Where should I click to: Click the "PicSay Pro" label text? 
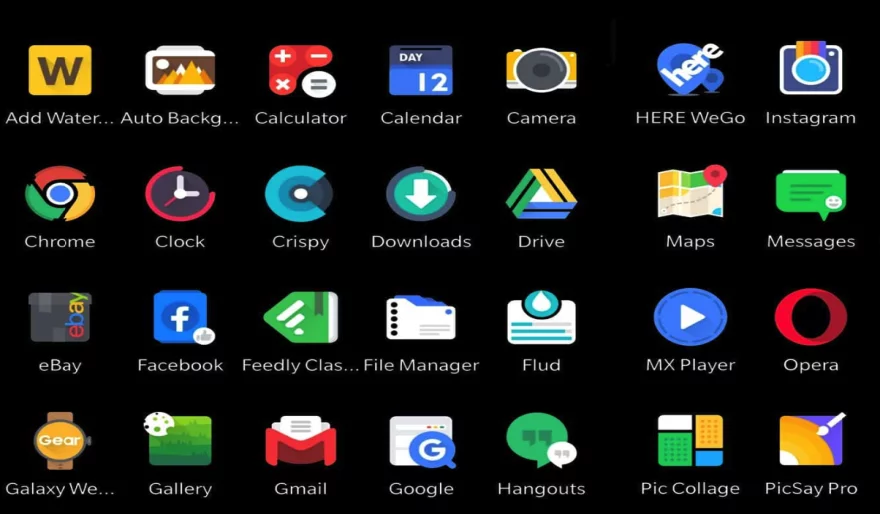click(x=811, y=489)
